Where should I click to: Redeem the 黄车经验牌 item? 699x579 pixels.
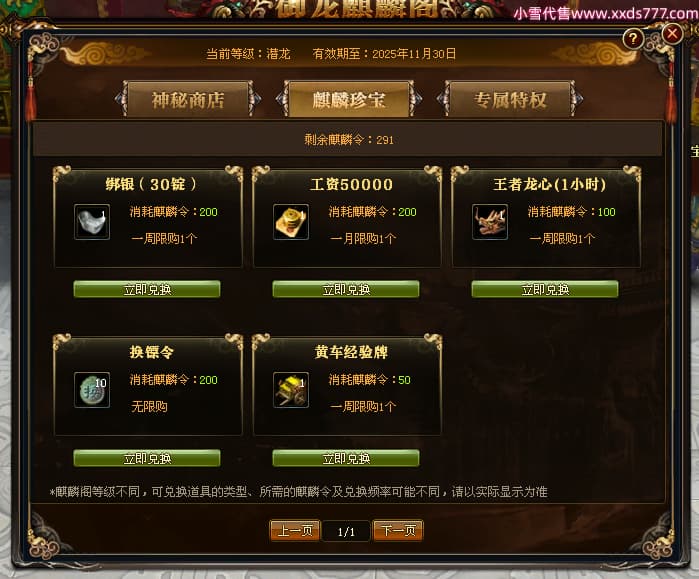[x=346, y=458]
